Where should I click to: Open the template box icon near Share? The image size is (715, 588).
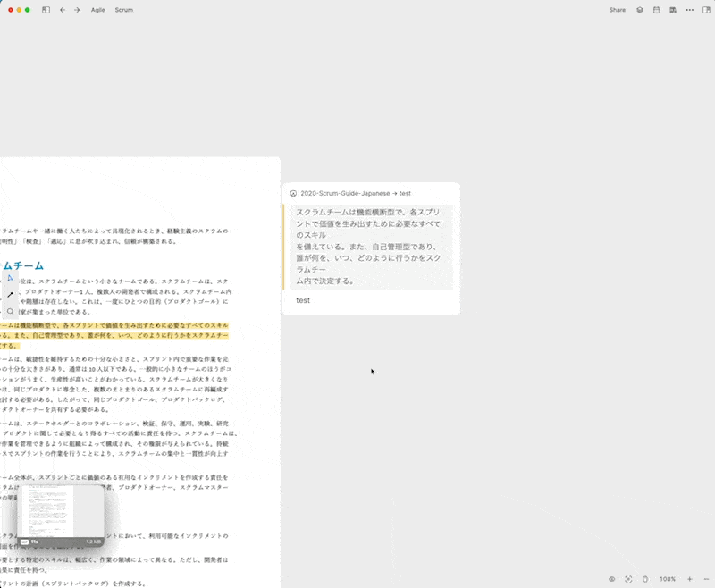(640, 10)
